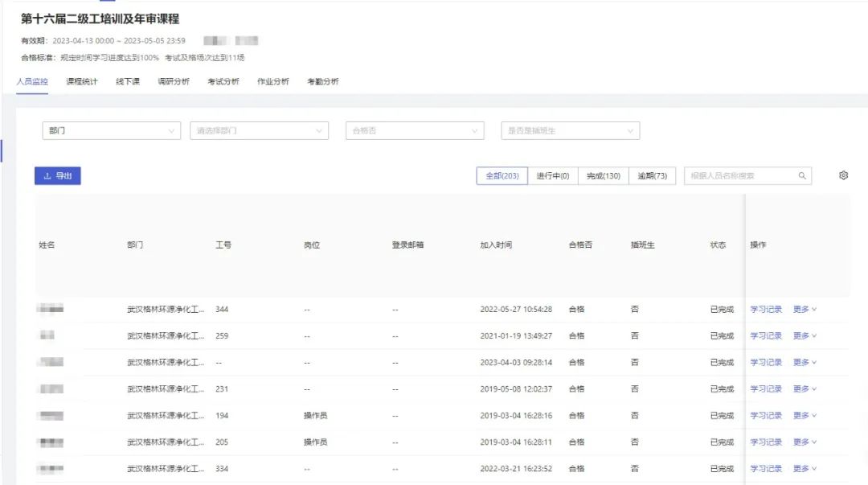Click the join time 2019-05-08 12:02:37
Viewport: 868px width, 485px height.
[516, 389]
